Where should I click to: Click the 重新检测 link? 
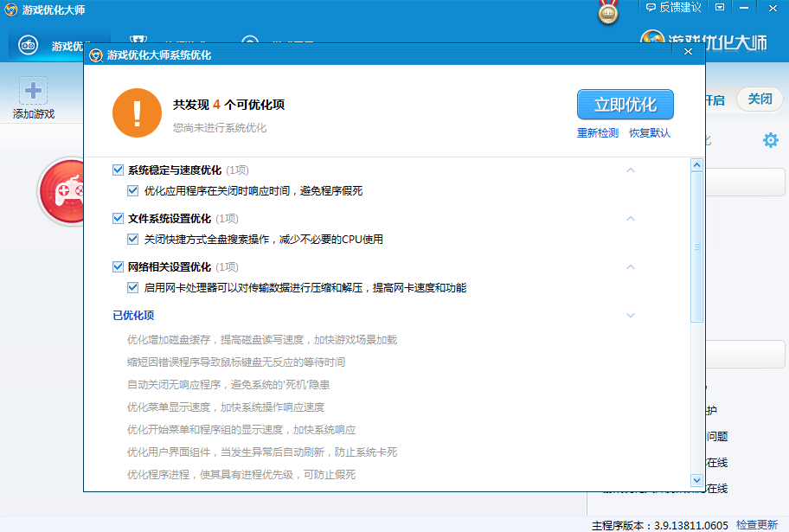coord(598,133)
